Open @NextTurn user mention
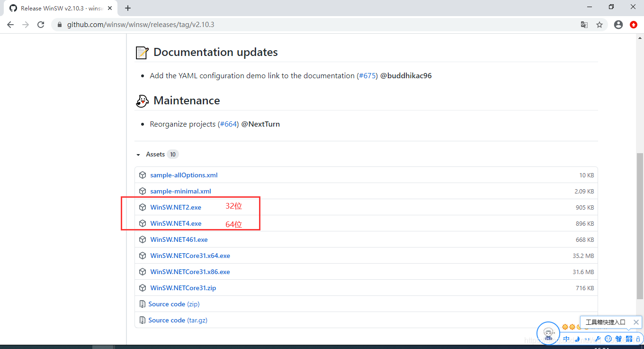Image resolution: width=644 pixels, height=349 pixels. click(x=260, y=124)
